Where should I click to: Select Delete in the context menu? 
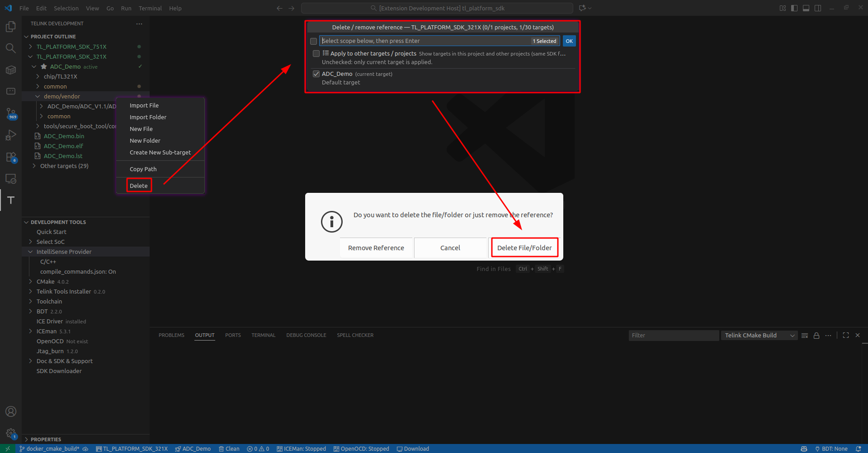click(139, 186)
